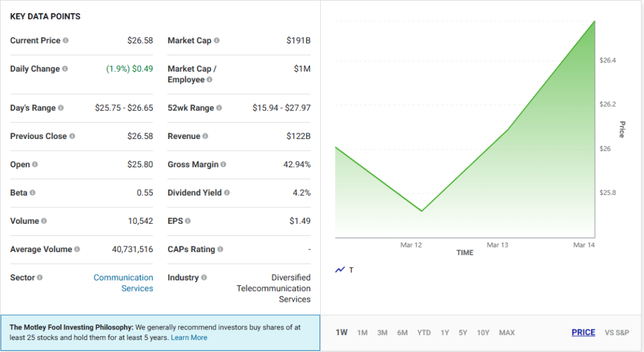Open the Learn More link
Viewport: 644px width, 352px height.
coord(189,338)
